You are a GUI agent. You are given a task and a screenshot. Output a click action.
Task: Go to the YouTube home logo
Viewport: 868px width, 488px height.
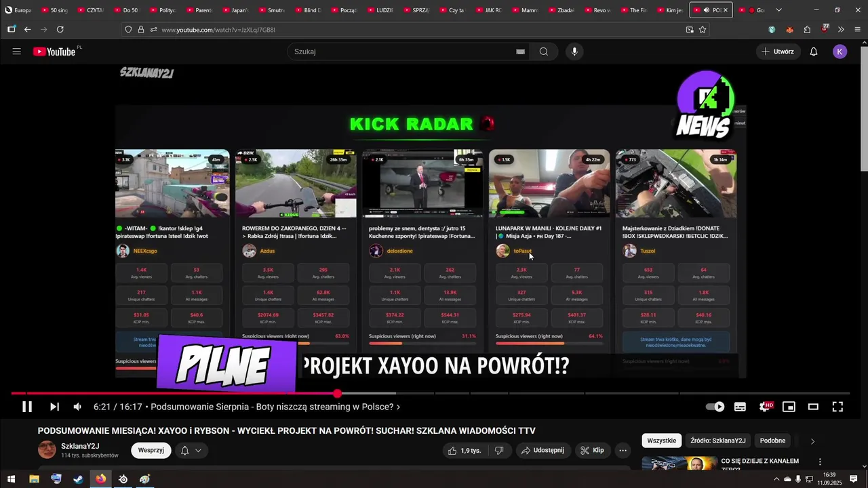[x=54, y=52]
